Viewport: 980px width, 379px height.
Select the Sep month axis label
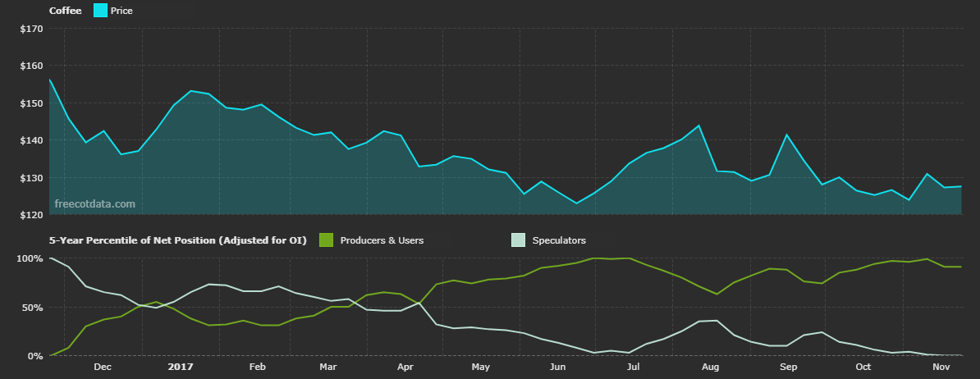(x=788, y=367)
